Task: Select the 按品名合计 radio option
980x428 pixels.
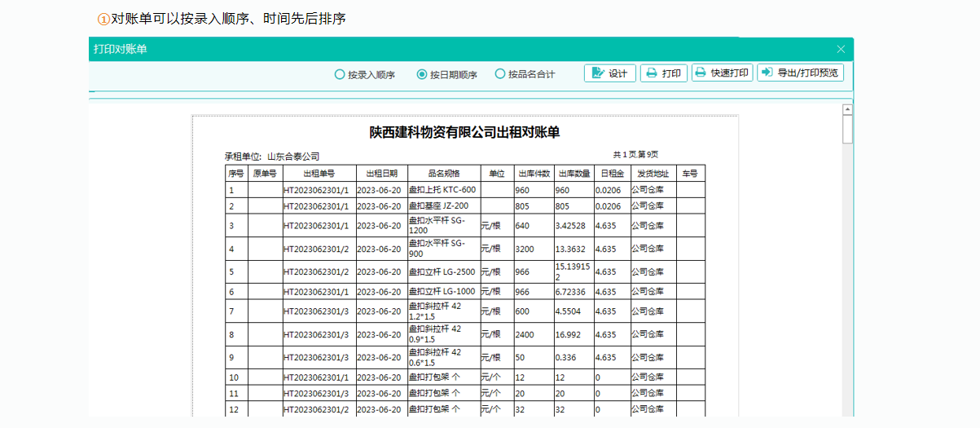Action: click(x=525, y=74)
